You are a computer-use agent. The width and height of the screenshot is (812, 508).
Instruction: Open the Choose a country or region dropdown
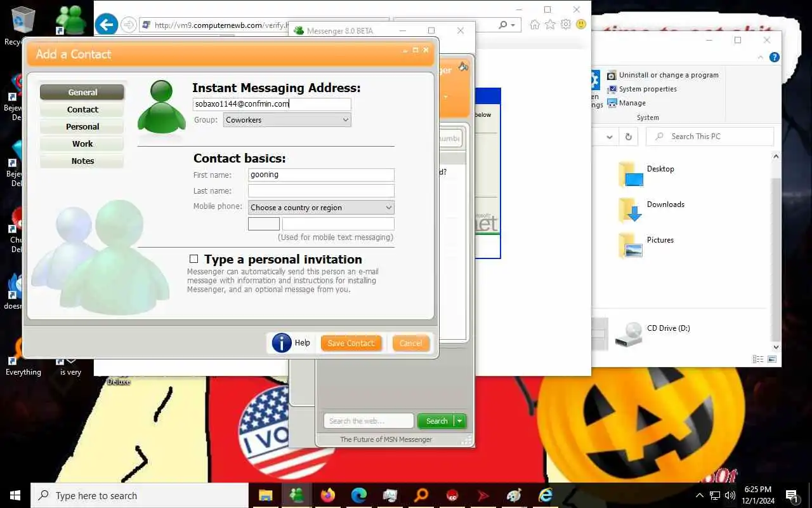pos(321,208)
